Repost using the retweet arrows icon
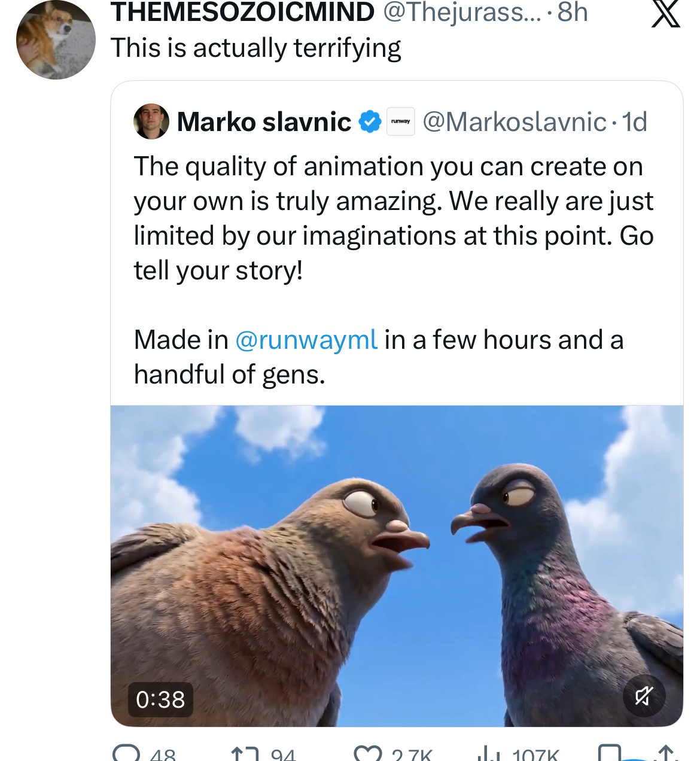This screenshot has height=761, width=700. (245, 753)
